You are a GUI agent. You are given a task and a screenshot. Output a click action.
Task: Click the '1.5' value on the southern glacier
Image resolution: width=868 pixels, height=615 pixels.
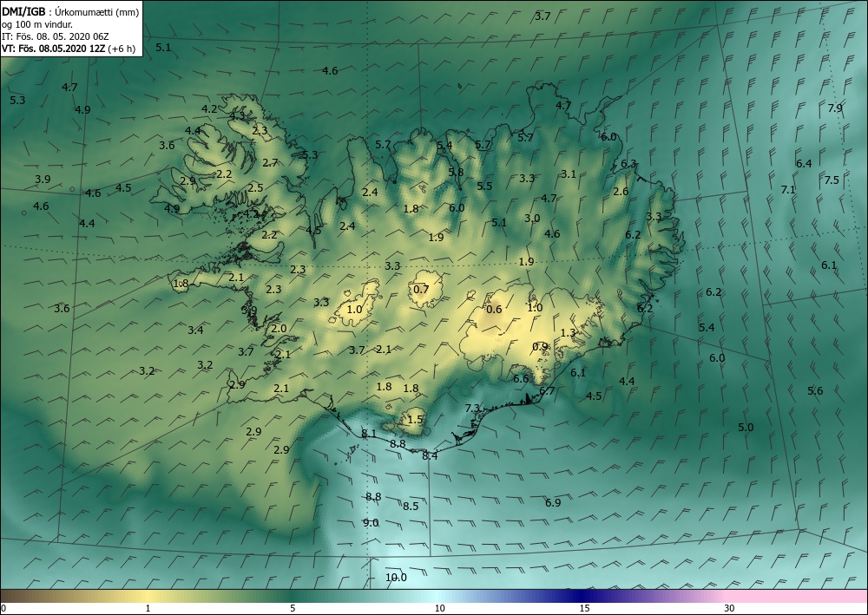[415, 420]
